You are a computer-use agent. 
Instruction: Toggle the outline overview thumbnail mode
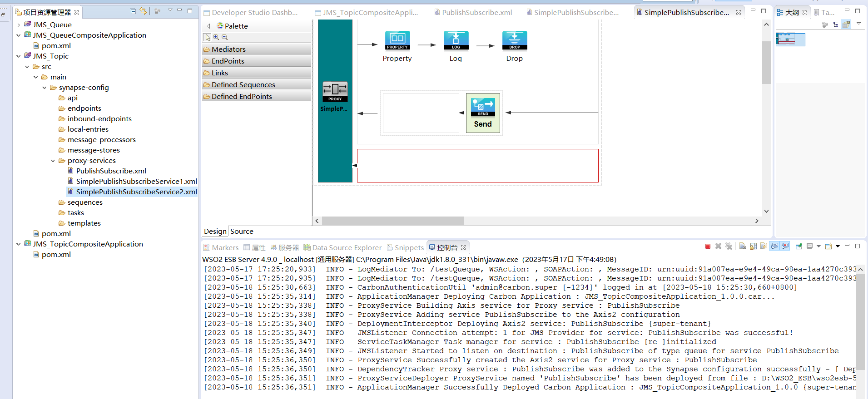(846, 25)
